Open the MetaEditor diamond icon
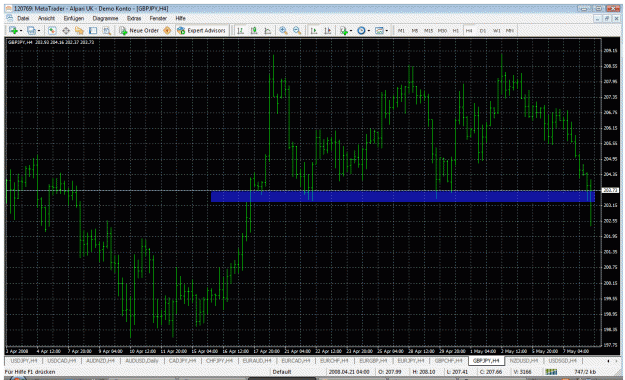The image size is (625, 380). [x=167, y=30]
